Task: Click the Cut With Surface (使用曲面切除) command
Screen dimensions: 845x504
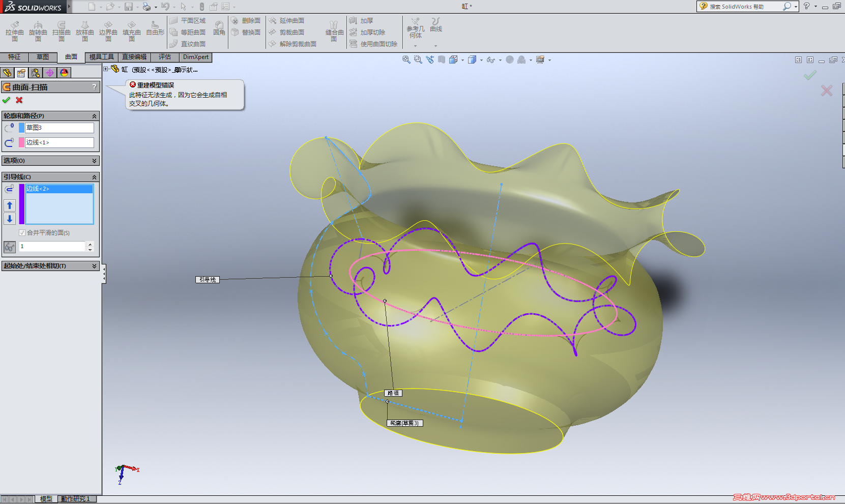Action: click(373, 44)
